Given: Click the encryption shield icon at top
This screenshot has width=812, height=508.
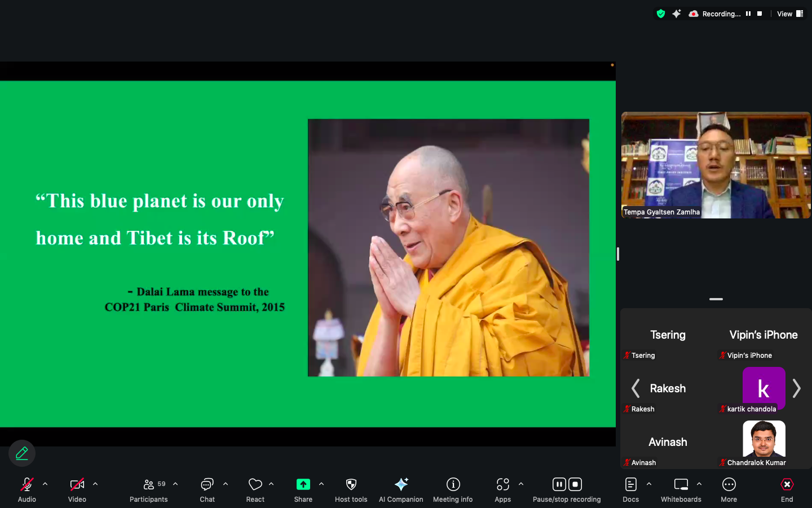Looking at the screenshot, I should coord(661,14).
